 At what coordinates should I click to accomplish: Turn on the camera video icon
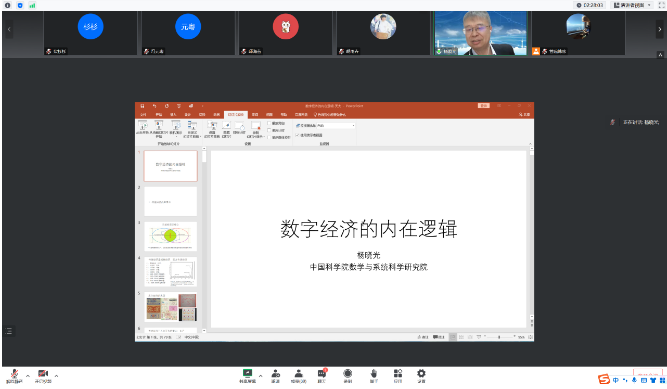43,375
